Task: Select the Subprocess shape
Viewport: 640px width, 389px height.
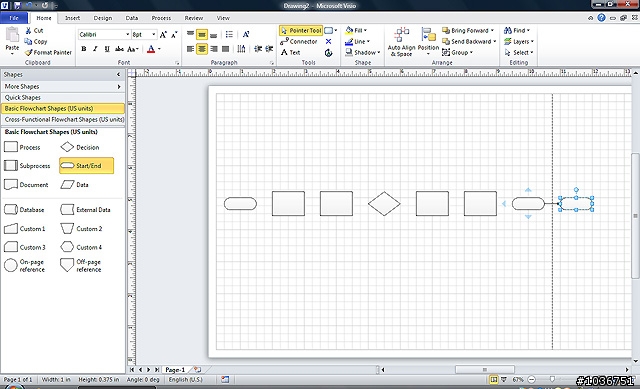Action: [27, 166]
